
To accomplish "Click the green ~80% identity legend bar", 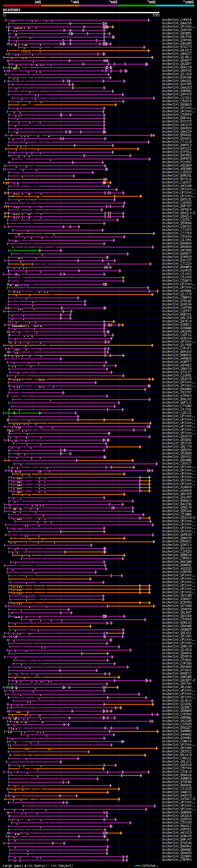I will (137, 6).
